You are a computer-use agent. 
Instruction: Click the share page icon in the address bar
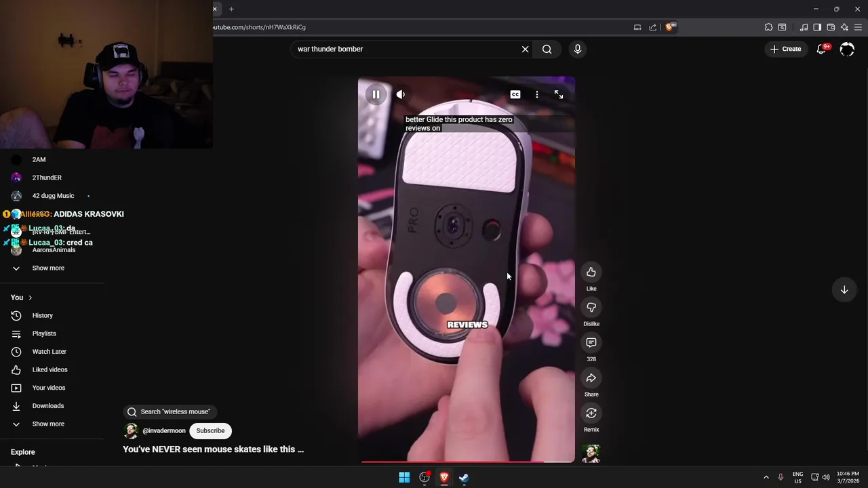pos(652,27)
